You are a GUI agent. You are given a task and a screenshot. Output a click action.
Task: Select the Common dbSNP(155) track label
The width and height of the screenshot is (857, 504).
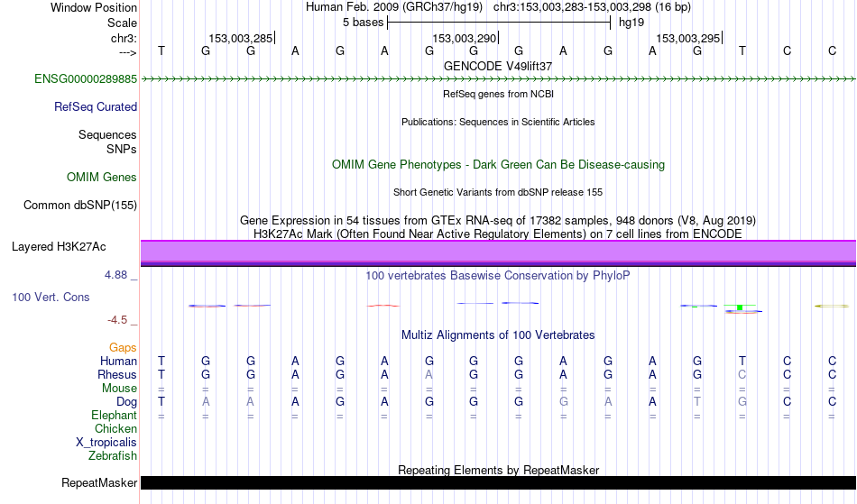tap(79, 205)
